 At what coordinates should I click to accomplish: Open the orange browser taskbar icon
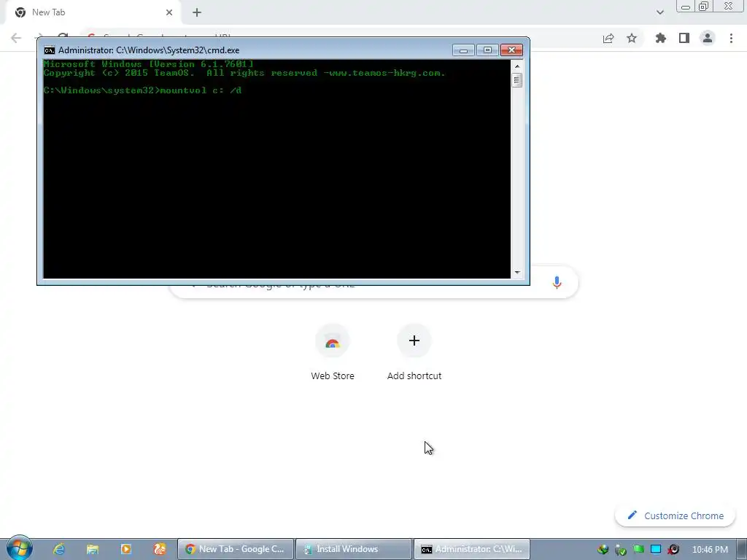pos(160,549)
